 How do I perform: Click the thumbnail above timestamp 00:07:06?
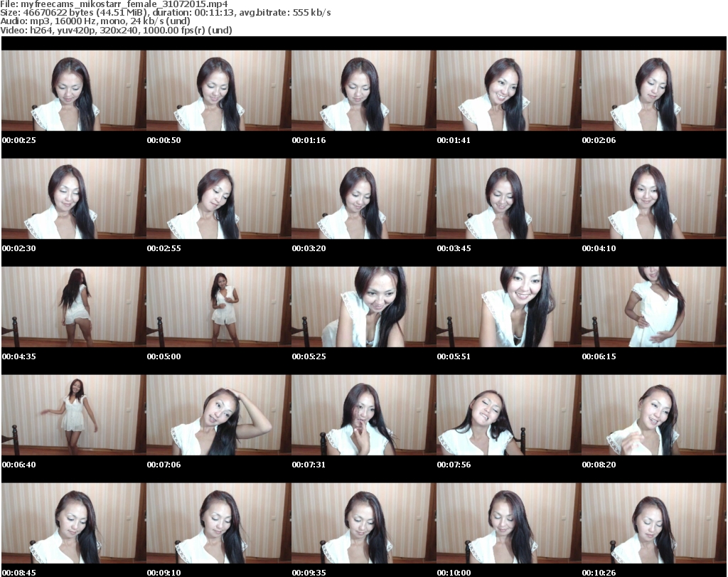pos(219,415)
